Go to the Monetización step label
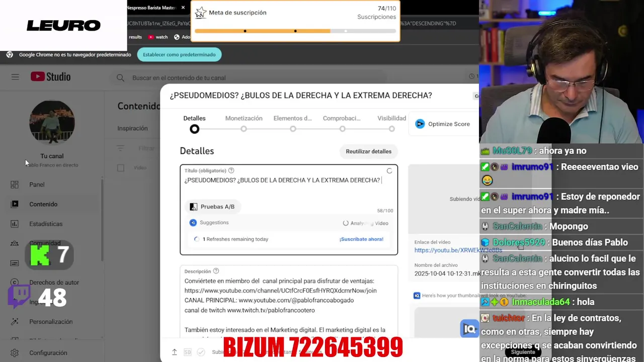 (x=244, y=118)
